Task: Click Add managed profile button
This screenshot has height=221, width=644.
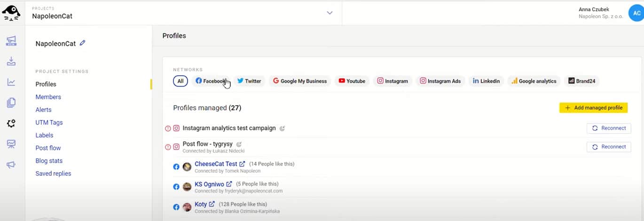Action: pos(593,108)
